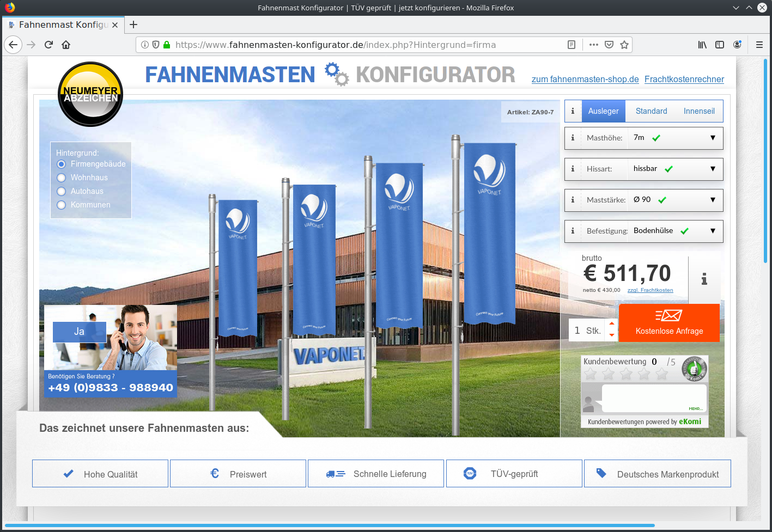Screen dimensions: 772x532
Task: Click the FAHNENMASTEN KONFIGURATOR title
Action: point(330,75)
